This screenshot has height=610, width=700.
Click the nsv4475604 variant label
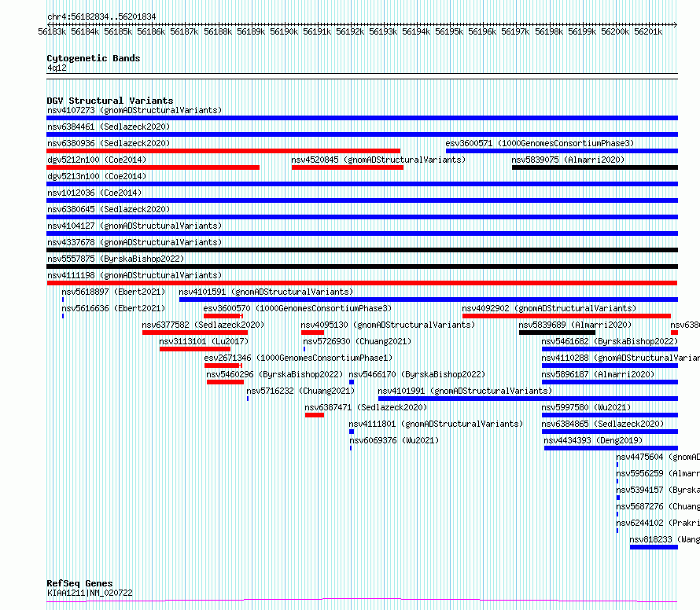pos(658,457)
